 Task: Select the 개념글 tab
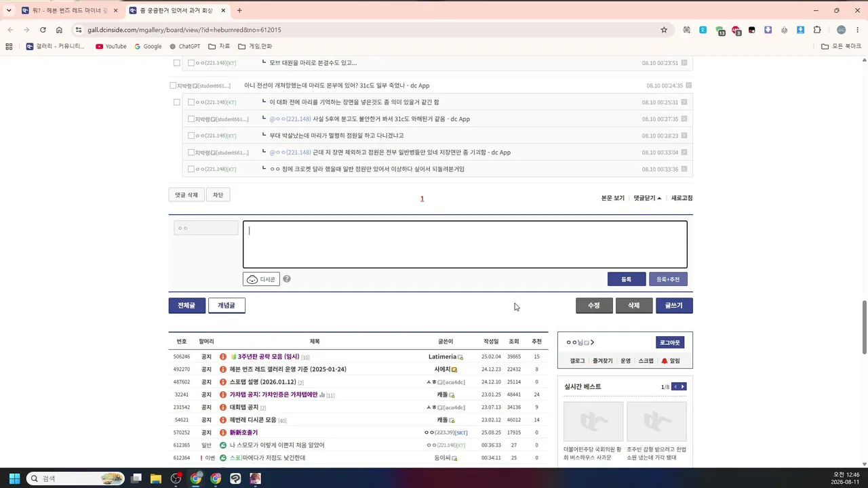coord(226,306)
